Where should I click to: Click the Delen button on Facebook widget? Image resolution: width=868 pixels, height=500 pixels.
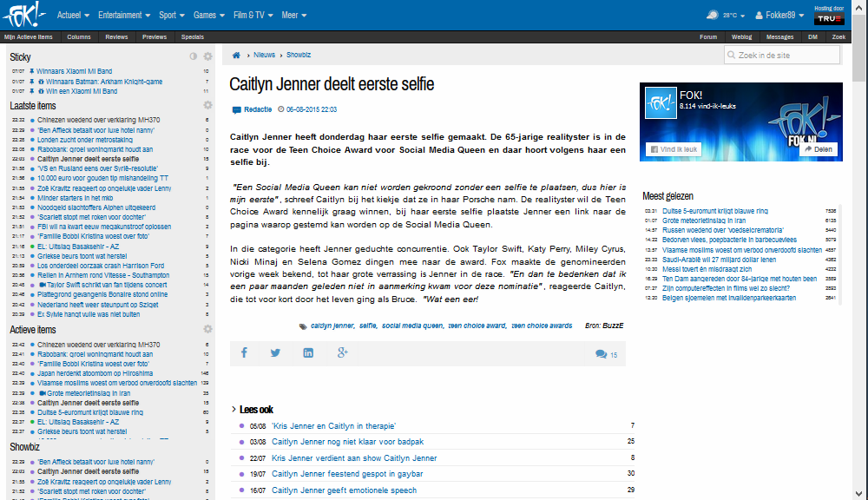(819, 149)
